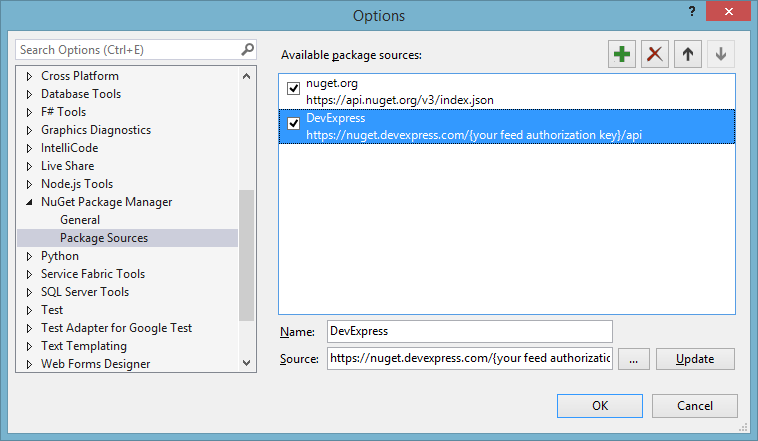Select the SQL Server Tools tree item
The height and width of the screenshot is (441, 758).
[x=85, y=292]
